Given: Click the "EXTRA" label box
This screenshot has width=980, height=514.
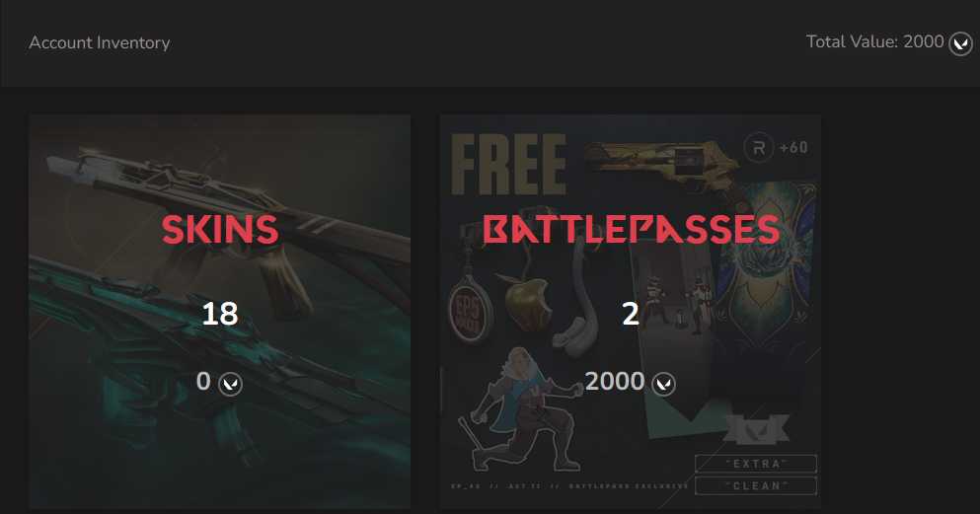Looking at the screenshot, I should tap(756, 464).
